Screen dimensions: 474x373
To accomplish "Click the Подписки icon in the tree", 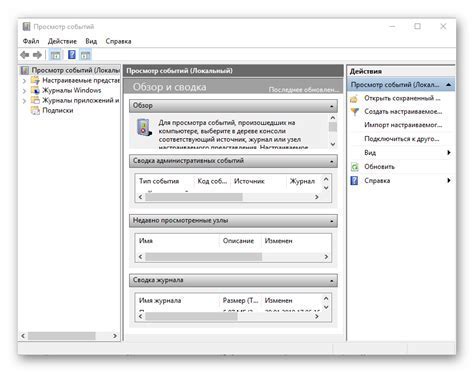I will tap(35, 110).
